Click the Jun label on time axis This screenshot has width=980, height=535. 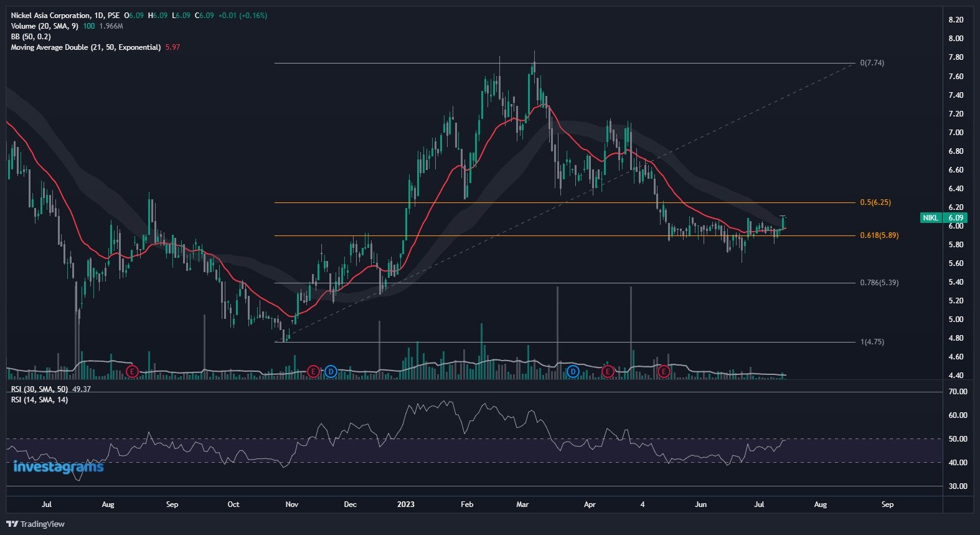(x=701, y=504)
